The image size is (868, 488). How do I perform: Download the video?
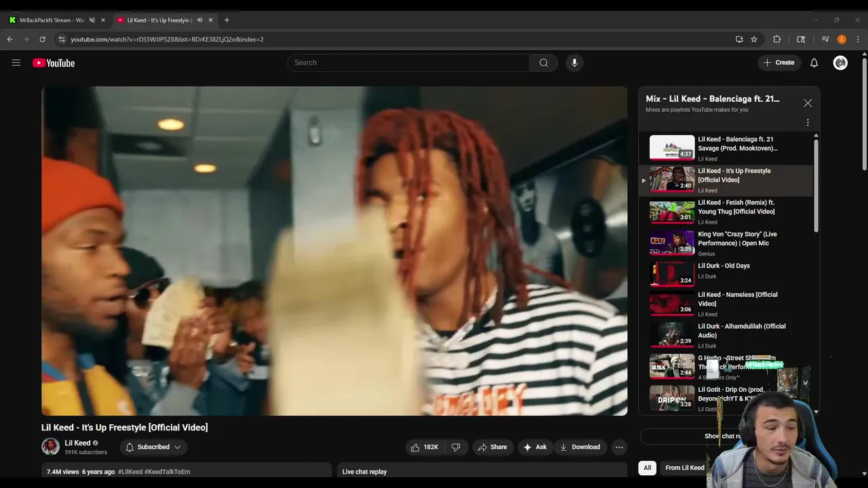tap(580, 447)
